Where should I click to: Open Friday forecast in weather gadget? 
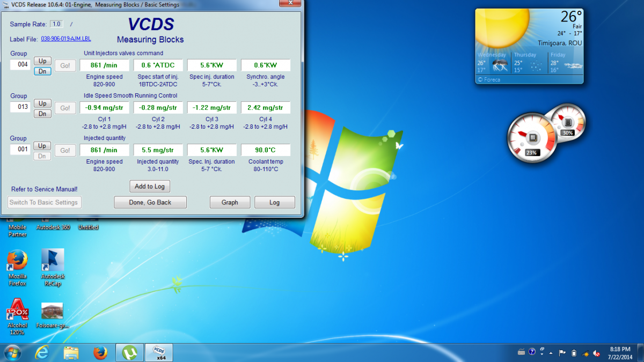pyautogui.click(x=566, y=62)
